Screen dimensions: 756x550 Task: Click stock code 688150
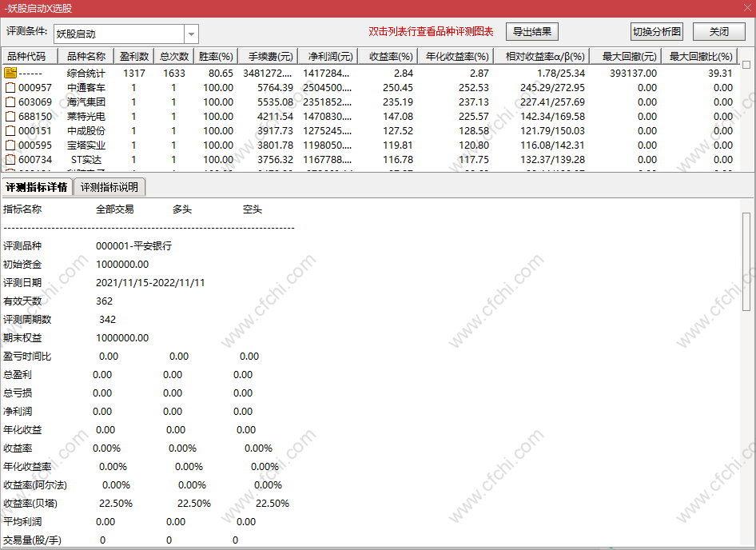click(x=35, y=117)
